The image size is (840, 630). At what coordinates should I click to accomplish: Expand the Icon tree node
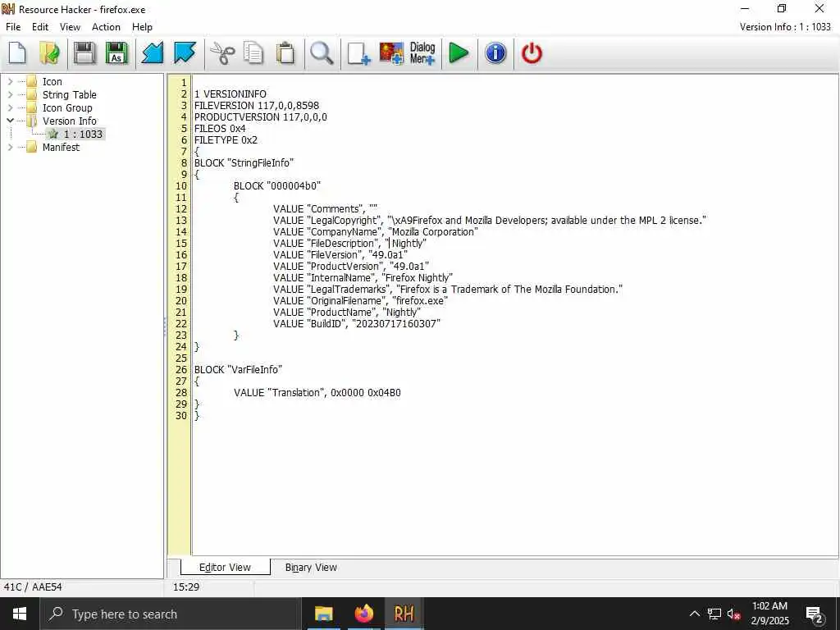click(x=10, y=81)
